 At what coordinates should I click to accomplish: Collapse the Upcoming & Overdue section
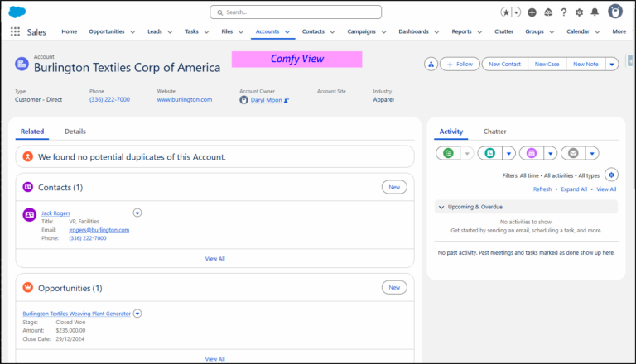[x=441, y=207]
